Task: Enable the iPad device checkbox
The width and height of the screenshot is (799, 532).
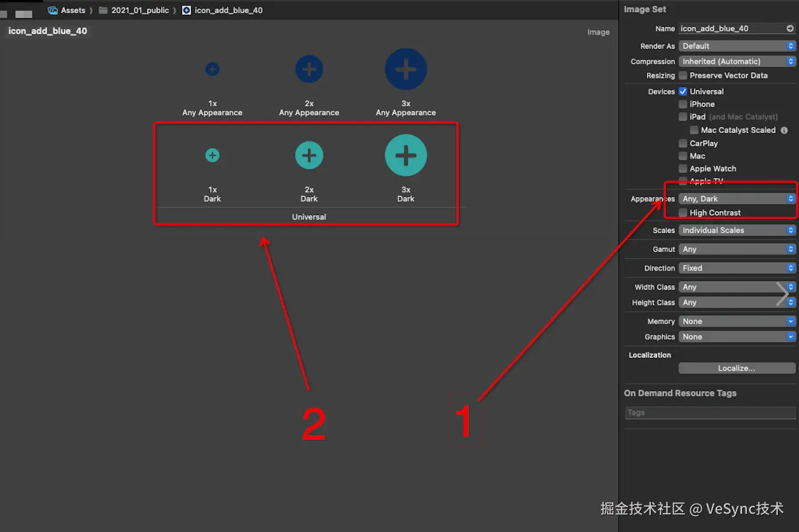Action: click(x=683, y=117)
